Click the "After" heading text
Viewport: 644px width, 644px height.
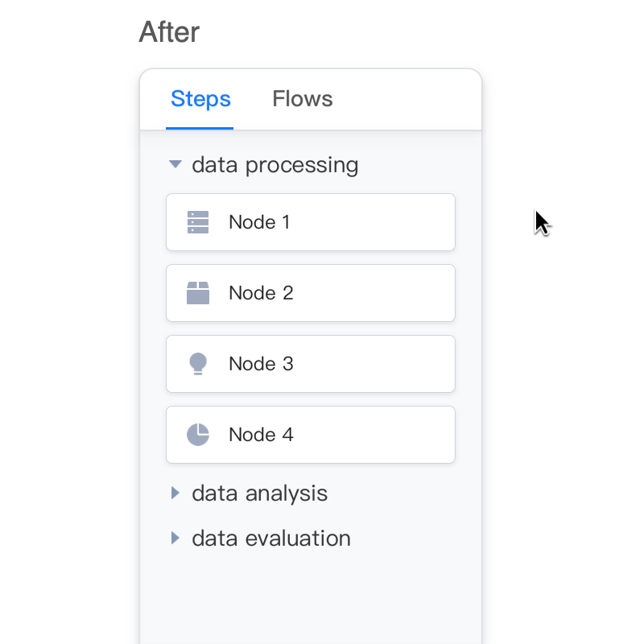tap(169, 32)
